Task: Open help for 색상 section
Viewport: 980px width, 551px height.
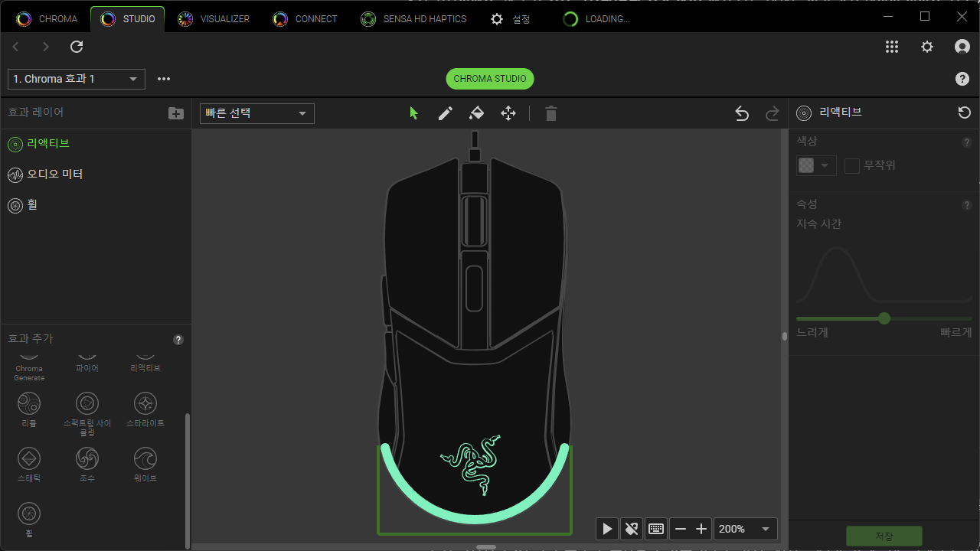Action: (x=967, y=142)
